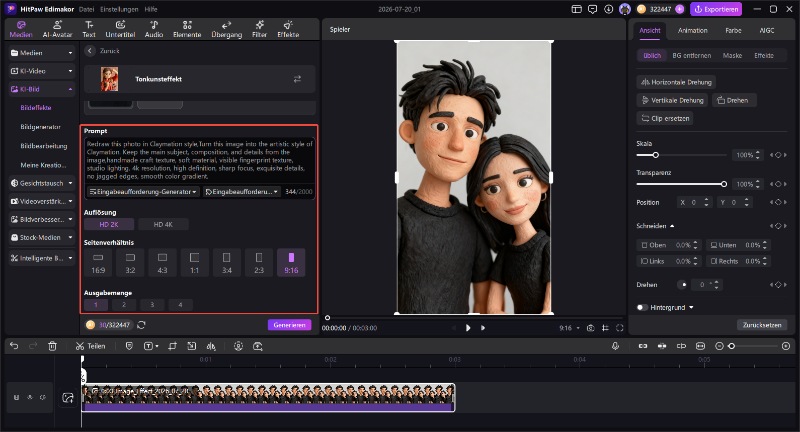Open the Filter panel

point(259,29)
